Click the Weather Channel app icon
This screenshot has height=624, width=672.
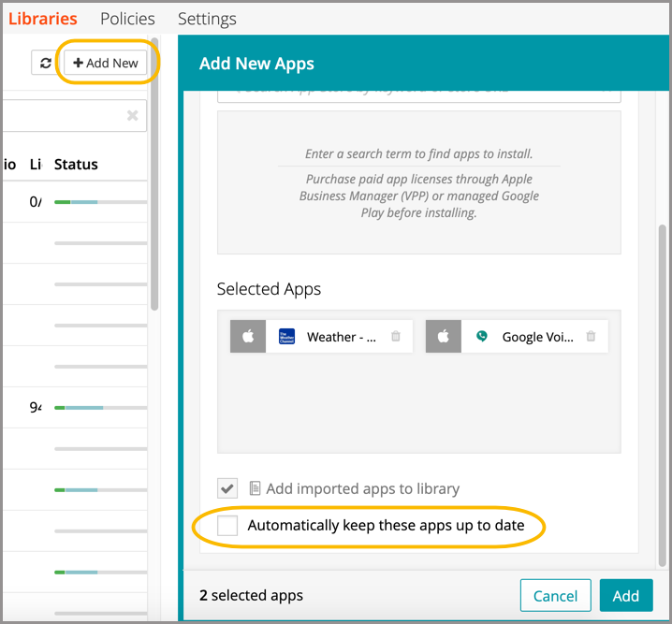coord(286,337)
